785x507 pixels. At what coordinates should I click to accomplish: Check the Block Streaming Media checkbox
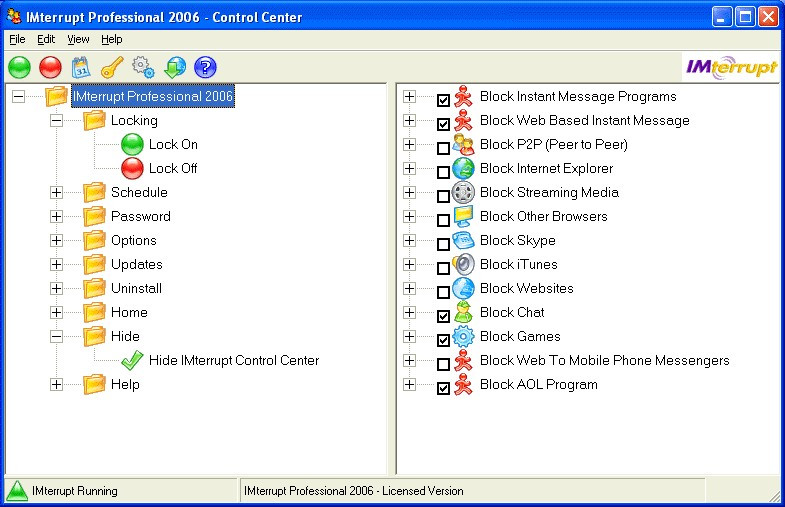[443, 196]
